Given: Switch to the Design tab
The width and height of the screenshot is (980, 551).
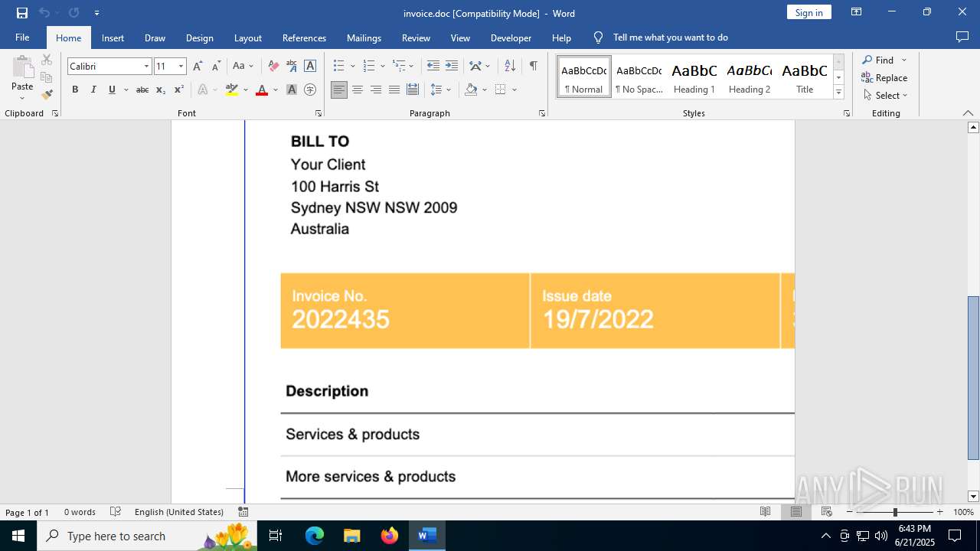Looking at the screenshot, I should (200, 37).
